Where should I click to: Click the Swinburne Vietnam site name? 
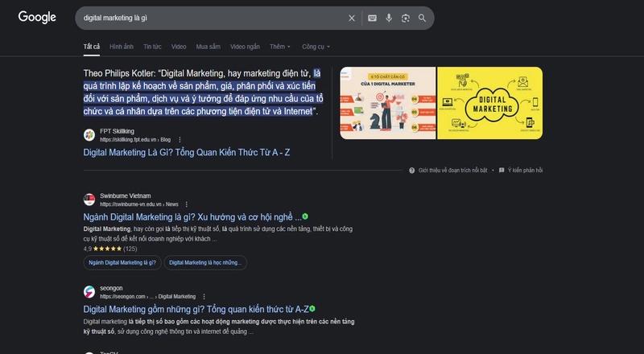(126, 196)
